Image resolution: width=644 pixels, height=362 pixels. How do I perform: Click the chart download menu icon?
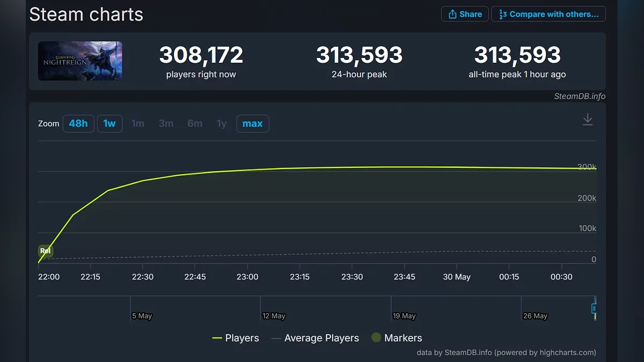588,119
